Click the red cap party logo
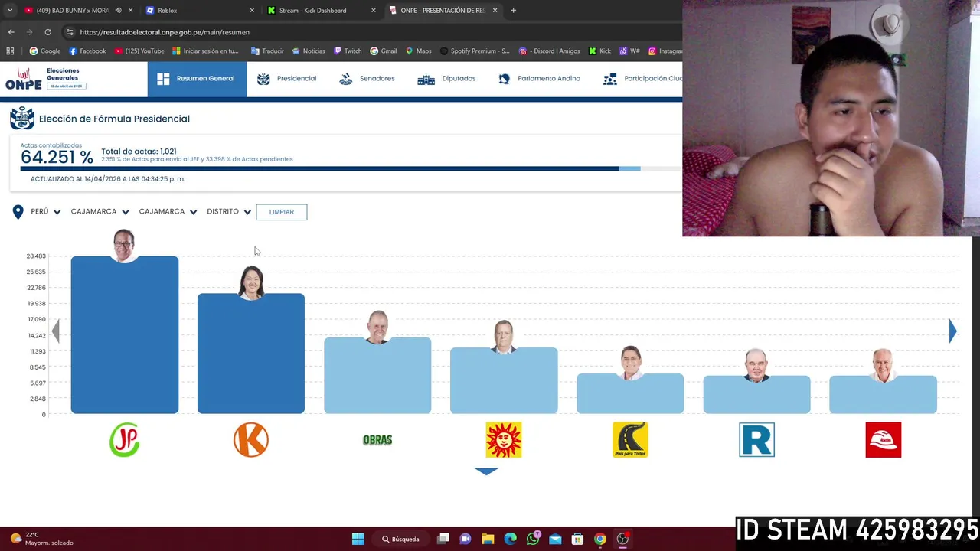This screenshot has width=980, height=551. click(883, 440)
